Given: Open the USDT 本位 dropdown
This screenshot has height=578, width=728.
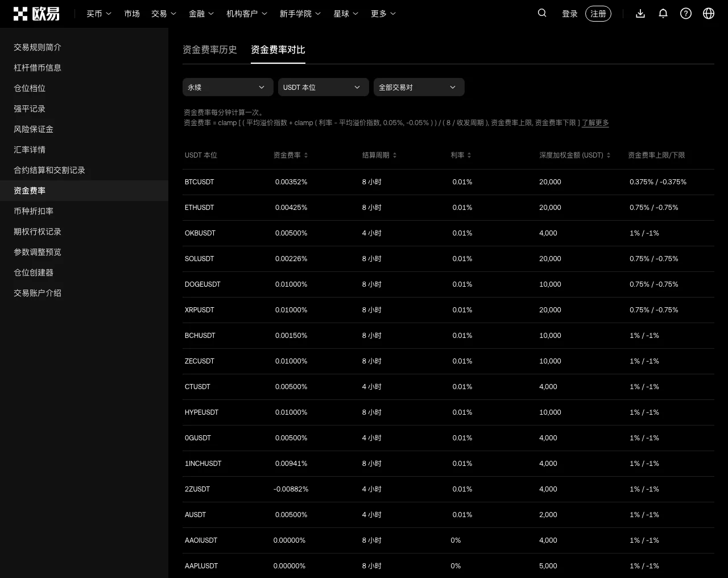Looking at the screenshot, I should [x=324, y=87].
